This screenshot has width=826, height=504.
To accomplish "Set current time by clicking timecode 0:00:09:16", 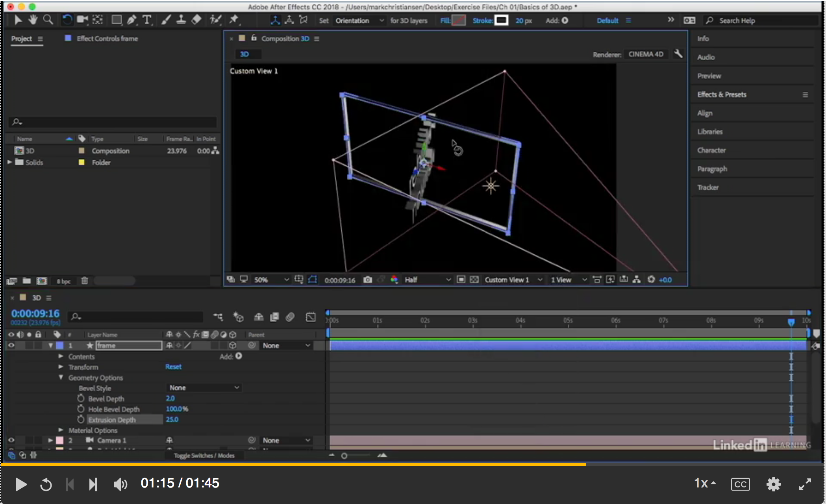I will pyautogui.click(x=35, y=313).
